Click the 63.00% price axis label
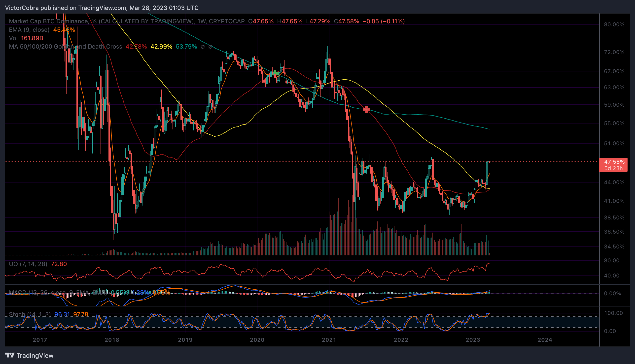 pos(614,88)
